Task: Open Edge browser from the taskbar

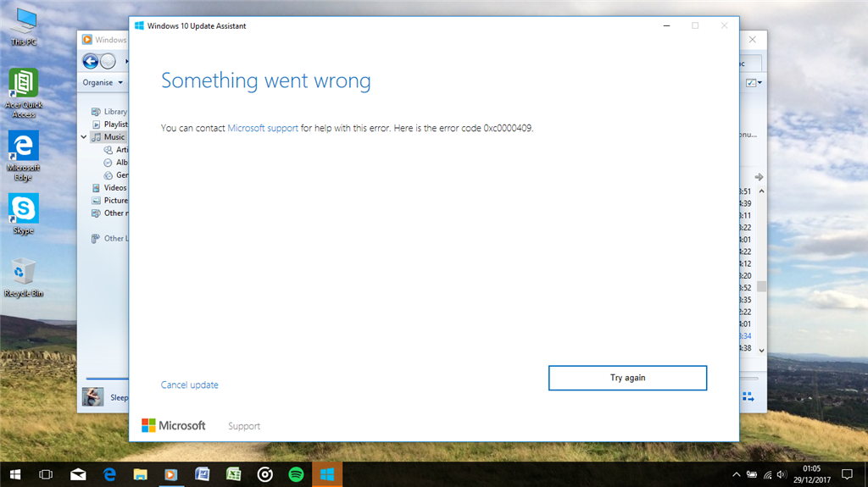Action: pyautogui.click(x=109, y=474)
